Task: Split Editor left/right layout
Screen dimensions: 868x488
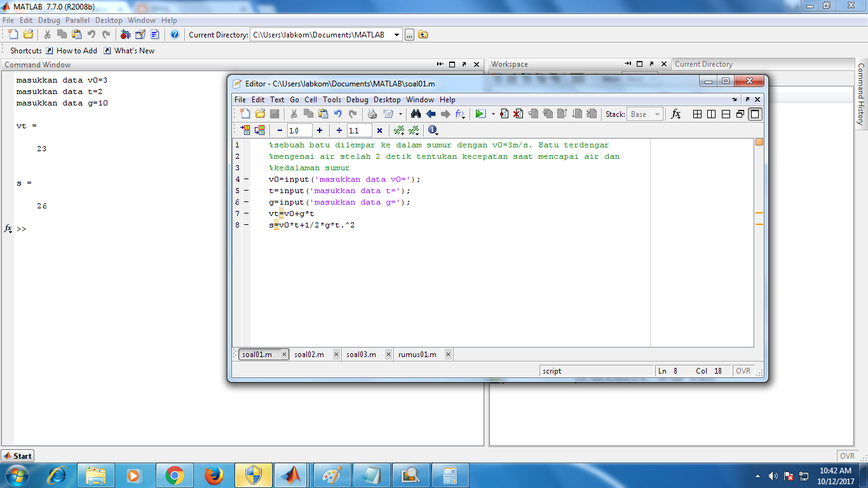Action: (711, 114)
